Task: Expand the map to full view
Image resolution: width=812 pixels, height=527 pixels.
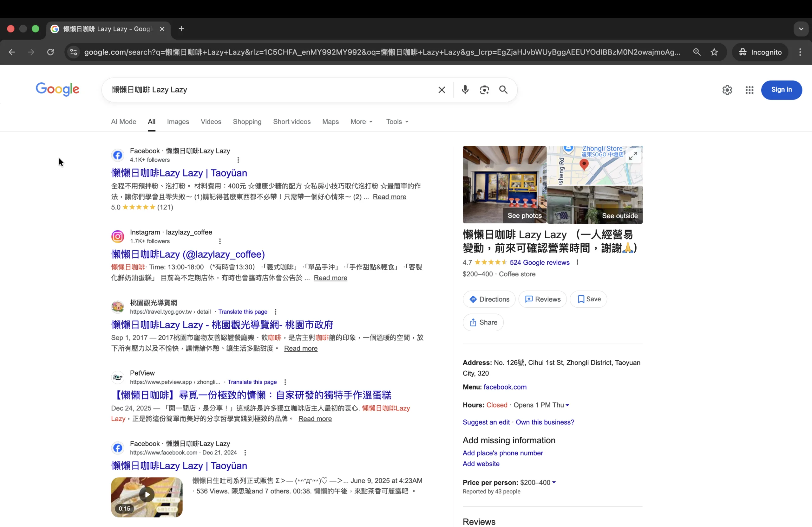Action: [x=633, y=156]
